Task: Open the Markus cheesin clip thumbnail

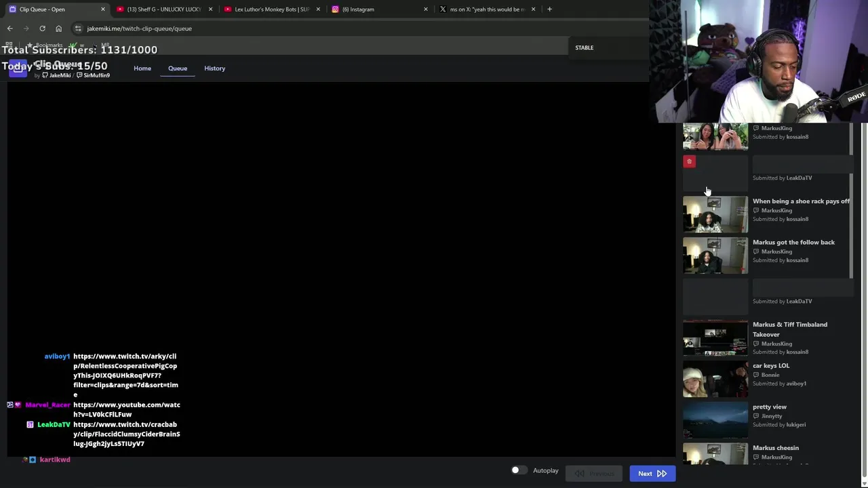Action: pos(715,454)
